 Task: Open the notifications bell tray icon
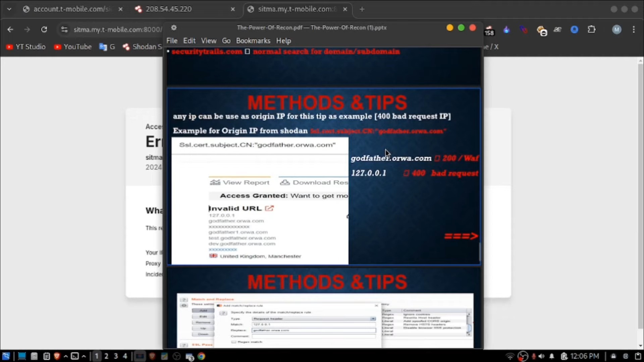(552, 356)
